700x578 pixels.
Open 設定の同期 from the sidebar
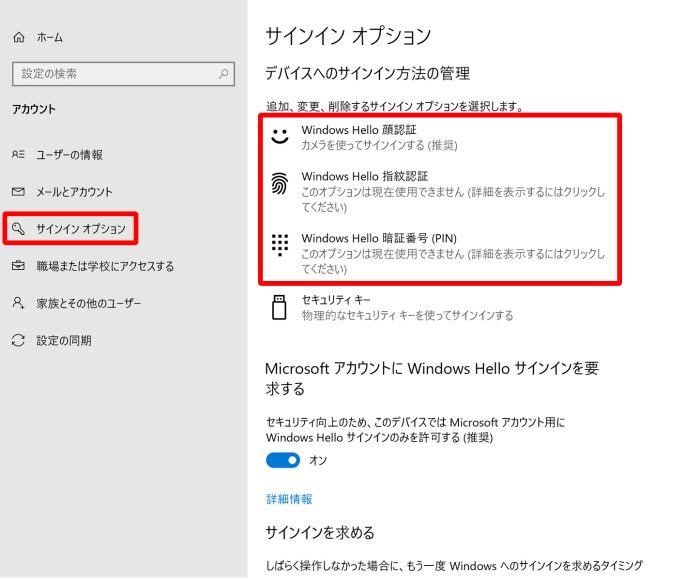(x=64, y=340)
